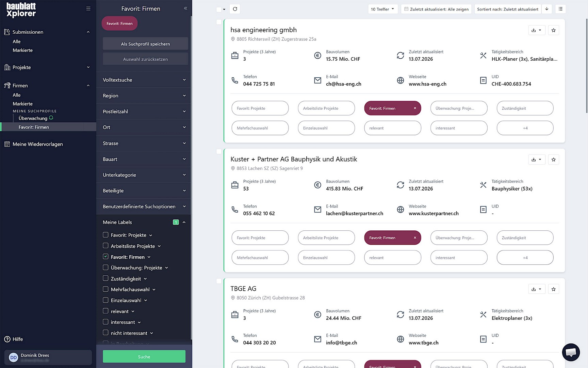Add relevant label to Kuster + Partner AG
Image resolution: width=588 pixels, height=368 pixels.
pyautogui.click(x=393, y=258)
